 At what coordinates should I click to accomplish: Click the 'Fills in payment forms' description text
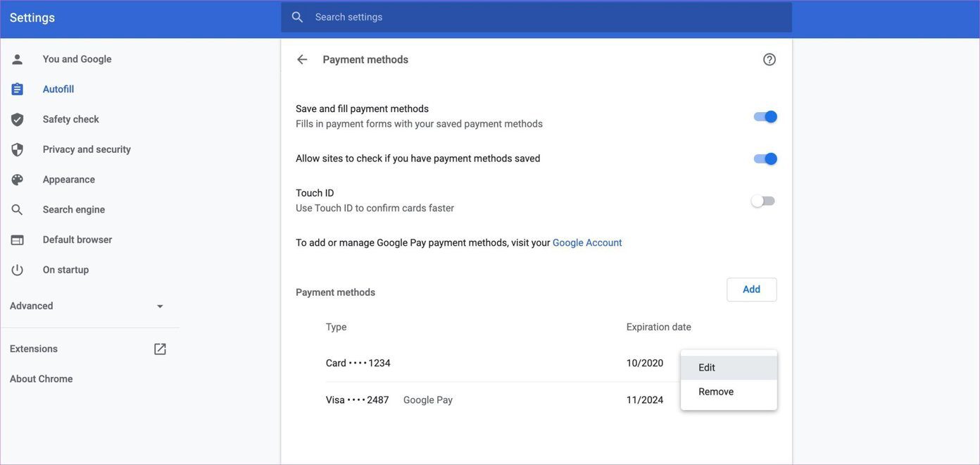(x=419, y=124)
